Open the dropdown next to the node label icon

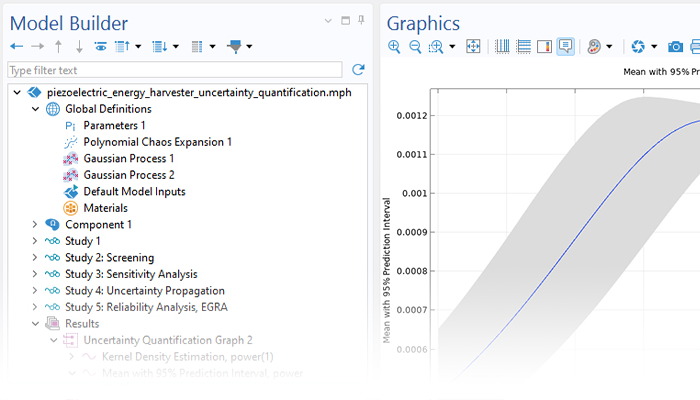(x=249, y=46)
